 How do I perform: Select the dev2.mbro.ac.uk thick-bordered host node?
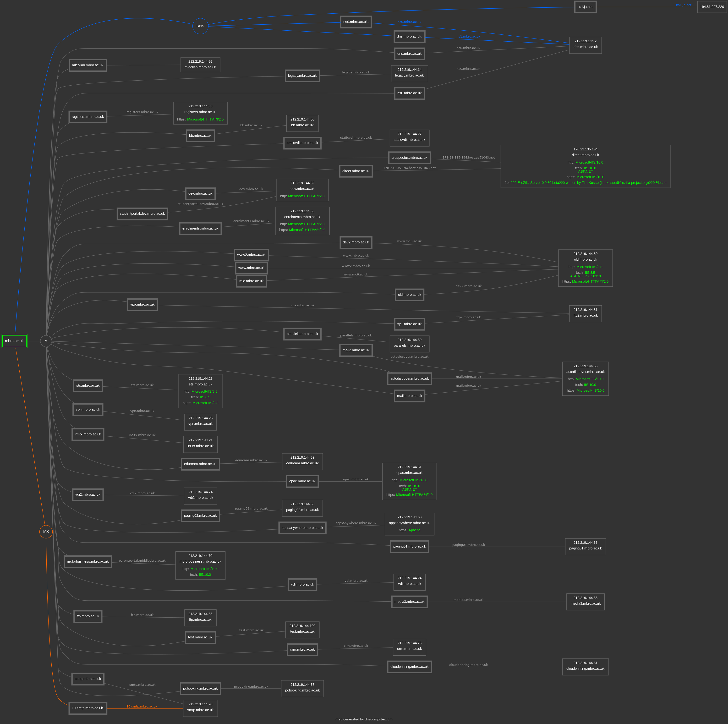tap(356, 242)
